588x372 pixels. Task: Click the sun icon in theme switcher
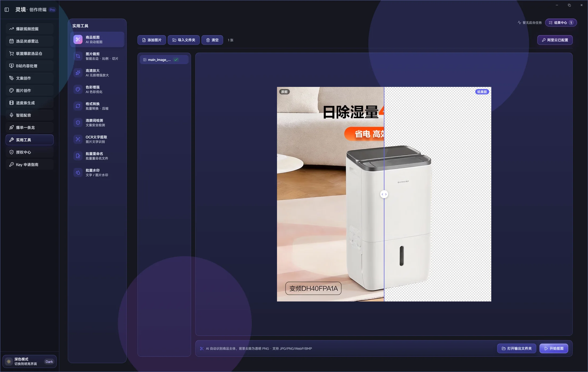[9, 362]
